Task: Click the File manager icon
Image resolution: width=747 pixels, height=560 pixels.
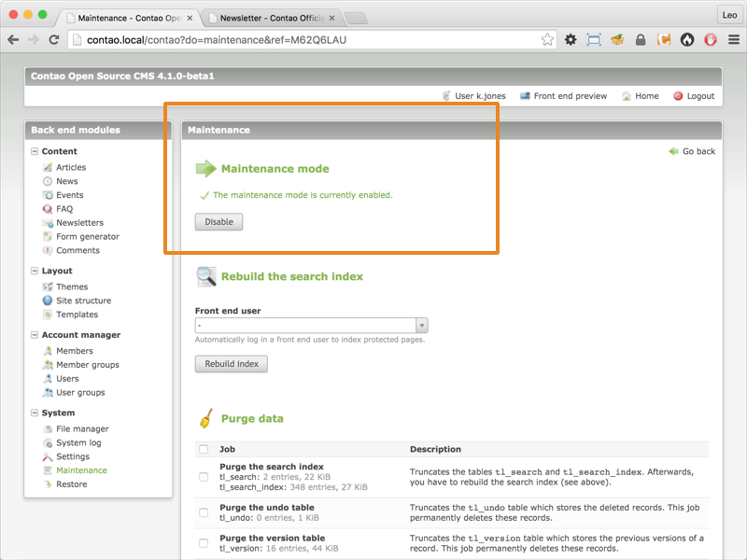Action: tap(48, 428)
